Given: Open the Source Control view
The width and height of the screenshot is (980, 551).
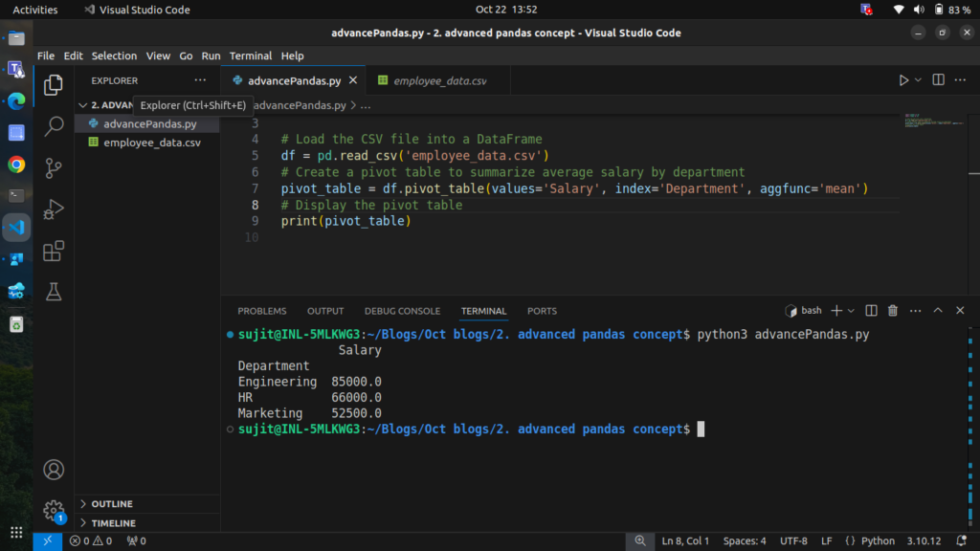Looking at the screenshot, I should tap(55, 167).
